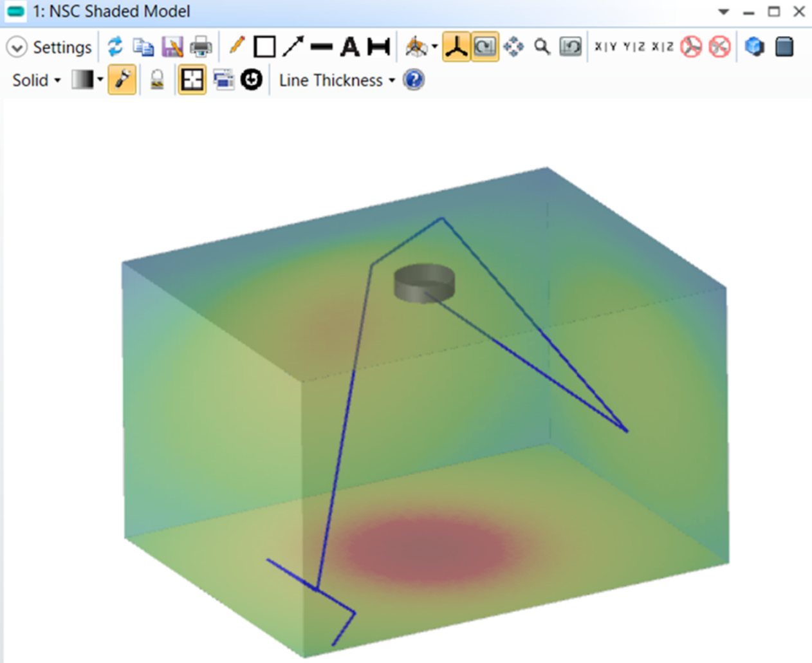This screenshot has width=812, height=663.
Task: Switch to the X|Y view
Action: [605, 46]
